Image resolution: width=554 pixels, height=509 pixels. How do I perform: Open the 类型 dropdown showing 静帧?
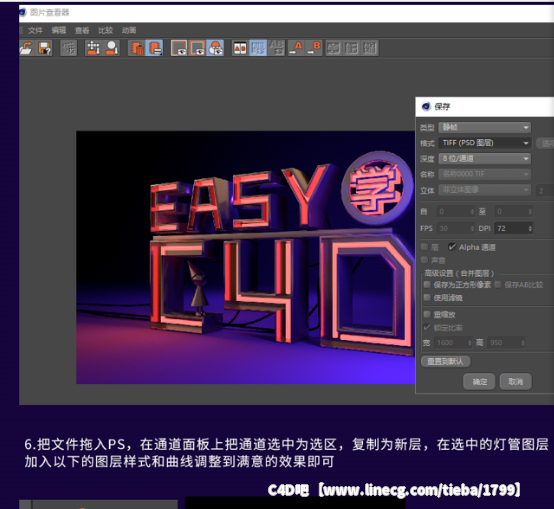coord(484,127)
